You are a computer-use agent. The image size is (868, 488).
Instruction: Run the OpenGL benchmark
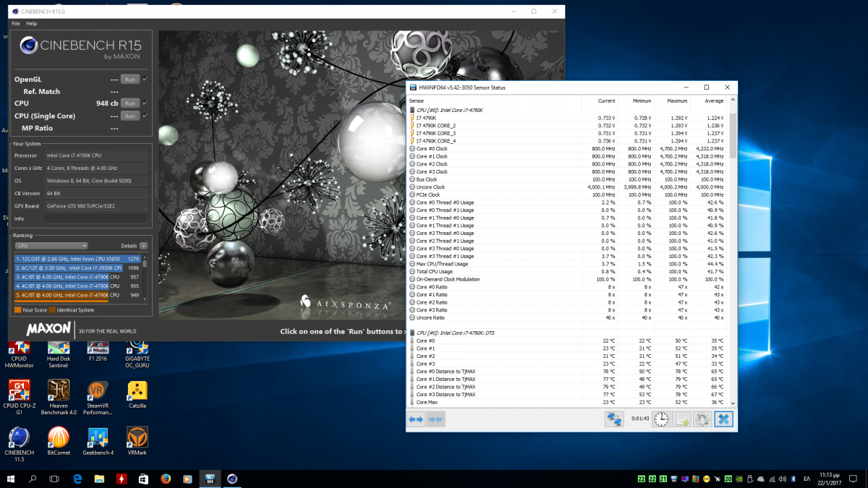(129, 80)
